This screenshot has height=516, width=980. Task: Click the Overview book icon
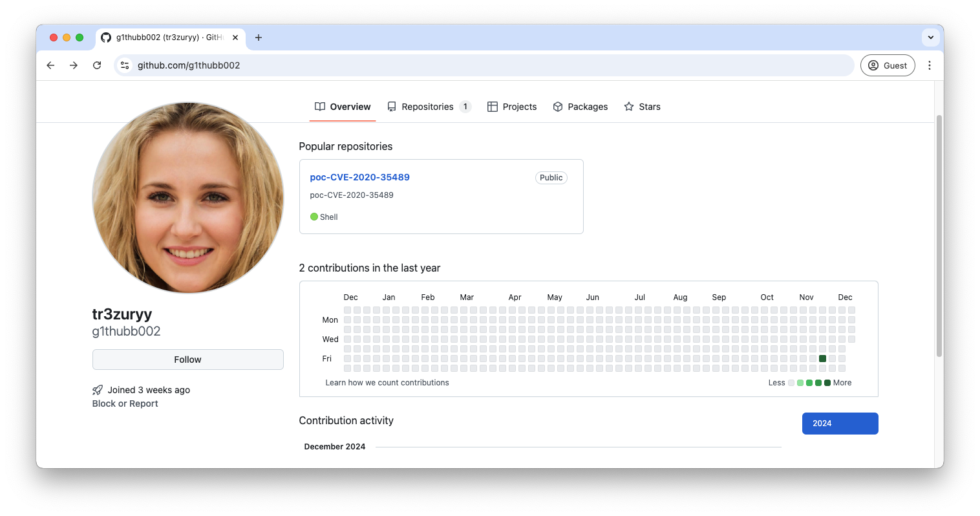pyautogui.click(x=319, y=106)
